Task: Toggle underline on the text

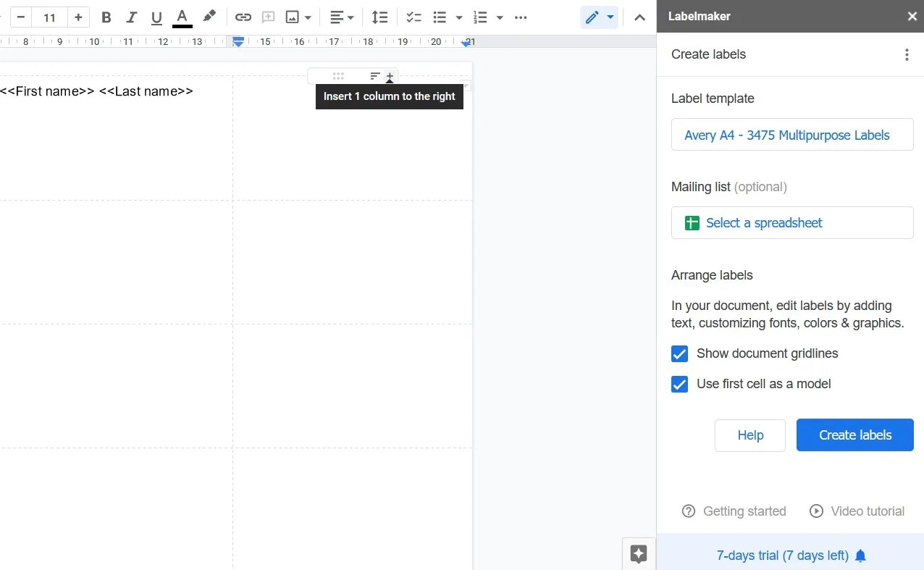Action: [x=156, y=17]
